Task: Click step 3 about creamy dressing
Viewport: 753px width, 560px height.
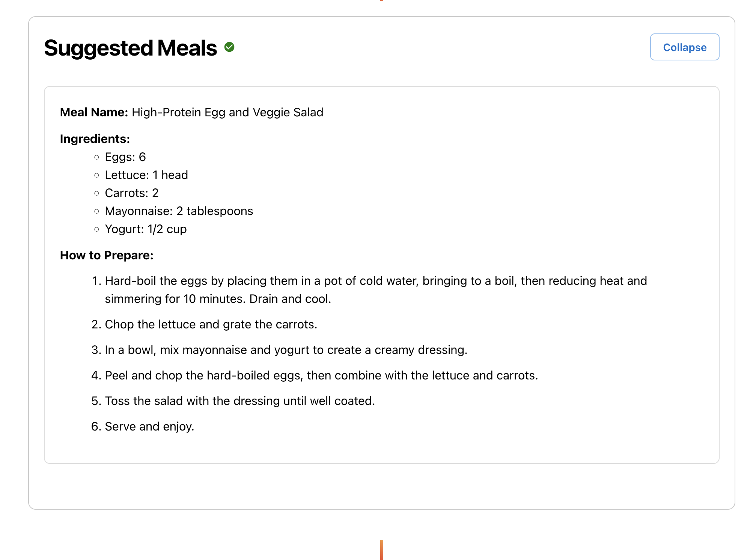Action: (286, 350)
